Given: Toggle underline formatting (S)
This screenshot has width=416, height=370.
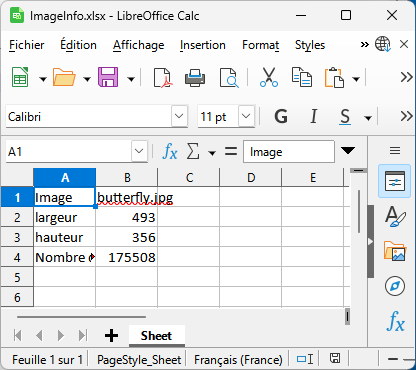Looking at the screenshot, I should point(345,117).
